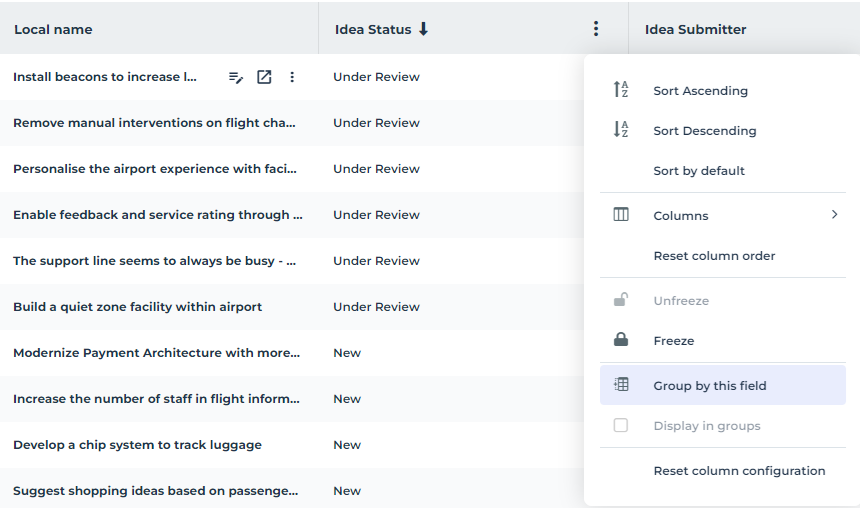
Task: Expand the Columns submenu chevron
Action: pos(834,215)
